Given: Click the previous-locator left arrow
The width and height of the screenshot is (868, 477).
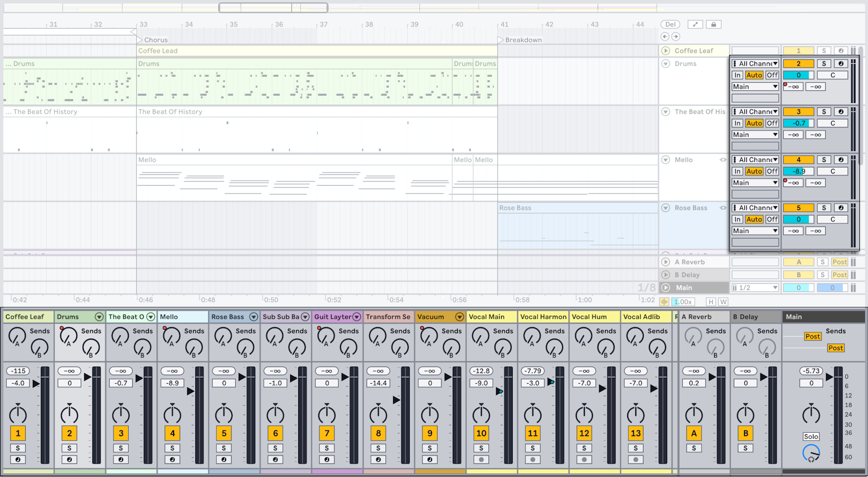Looking at the screenshot, I should coord(665,36).
